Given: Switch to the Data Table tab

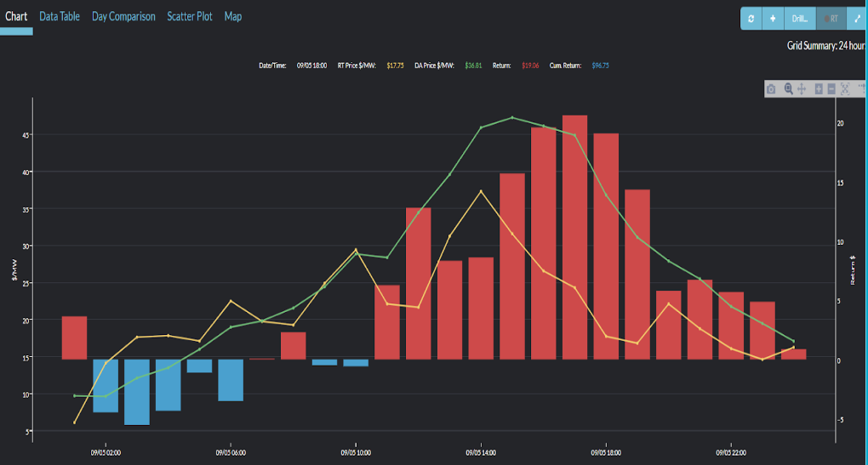Looking at the screenshot, I should 60,16.
